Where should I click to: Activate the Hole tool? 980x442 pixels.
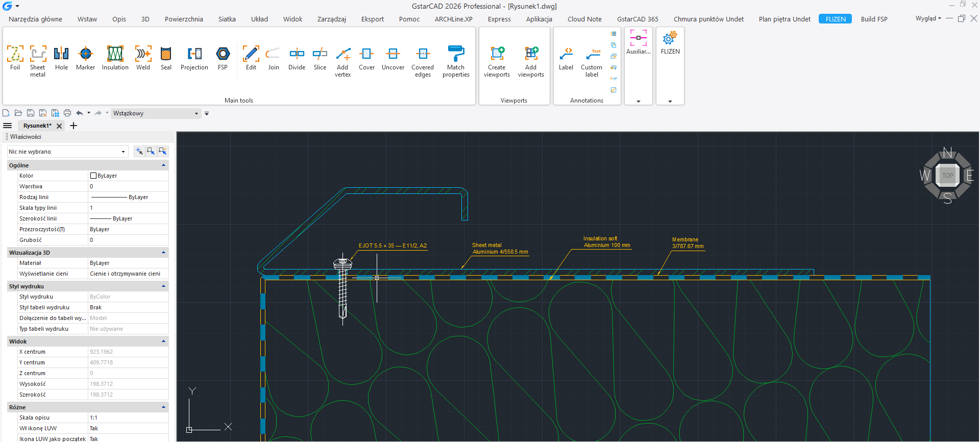point(61,58)
